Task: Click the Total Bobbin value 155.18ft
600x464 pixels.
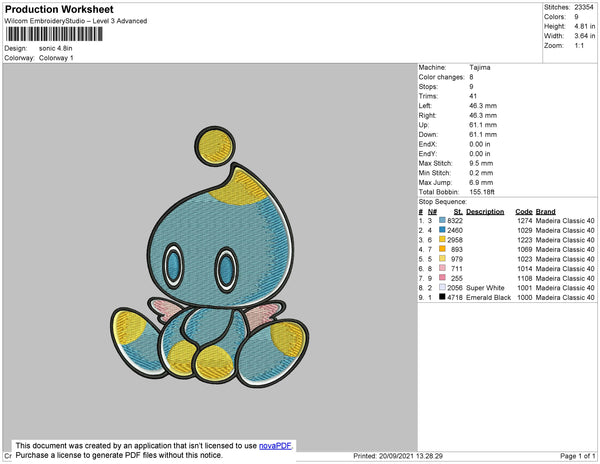Action: [x=482, y=192]
